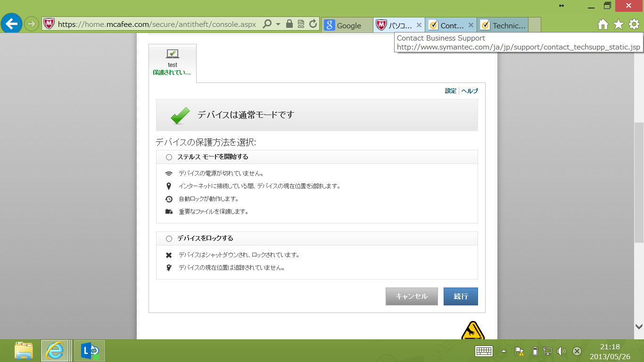The width and height of the screenshot is (644, 362).
Task: Open the browser tools gear menu
Action: pos(634,25)
